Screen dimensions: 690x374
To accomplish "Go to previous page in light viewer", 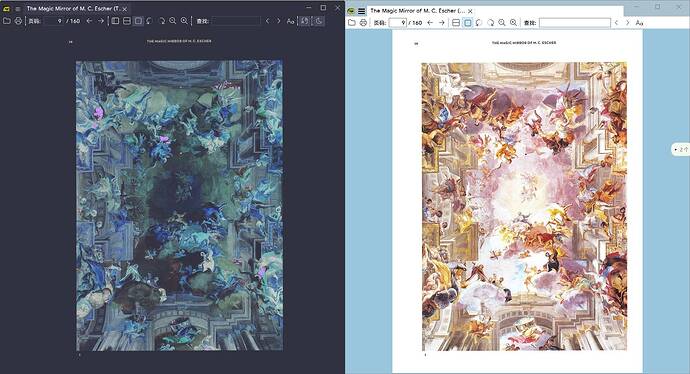I will [430, 22].
